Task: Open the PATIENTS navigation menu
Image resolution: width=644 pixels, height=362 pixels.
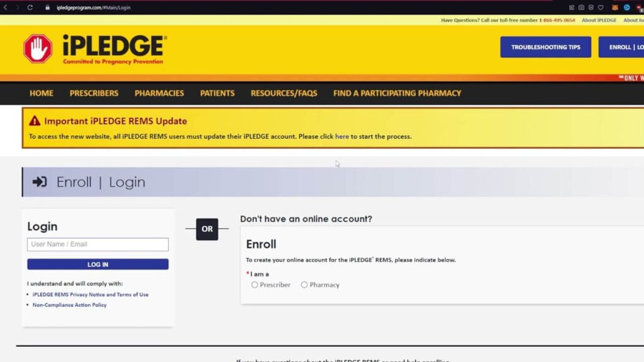Action: (217, 92)
